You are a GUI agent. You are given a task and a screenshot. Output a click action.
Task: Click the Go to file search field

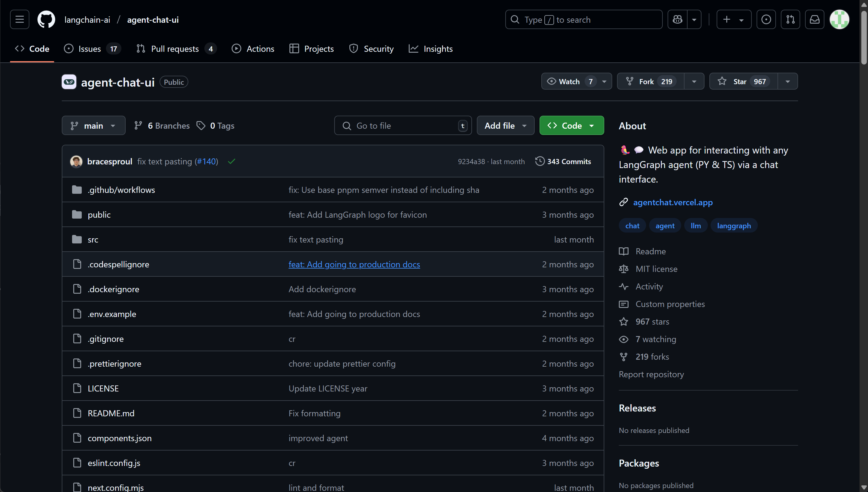pyautogui.click(x=403, y=126)
